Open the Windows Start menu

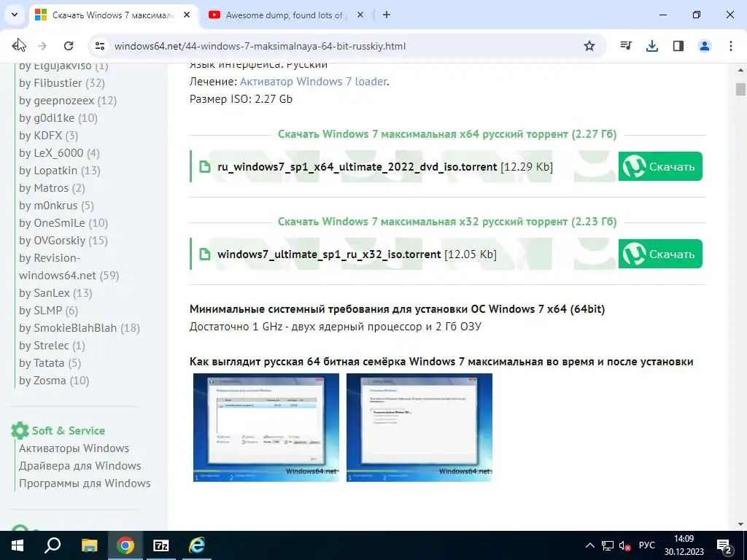tap(18, 545)
